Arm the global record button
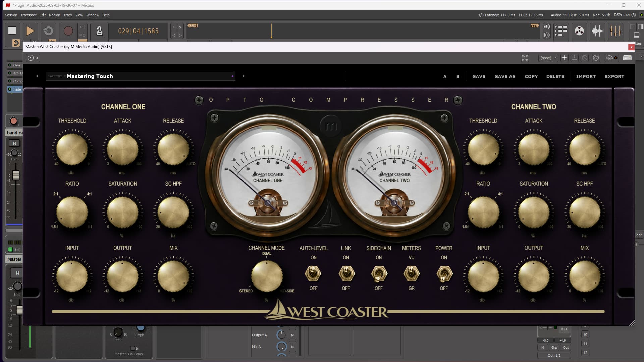The image size is (644, 362). pyautogui.click(x=68, y=31)
